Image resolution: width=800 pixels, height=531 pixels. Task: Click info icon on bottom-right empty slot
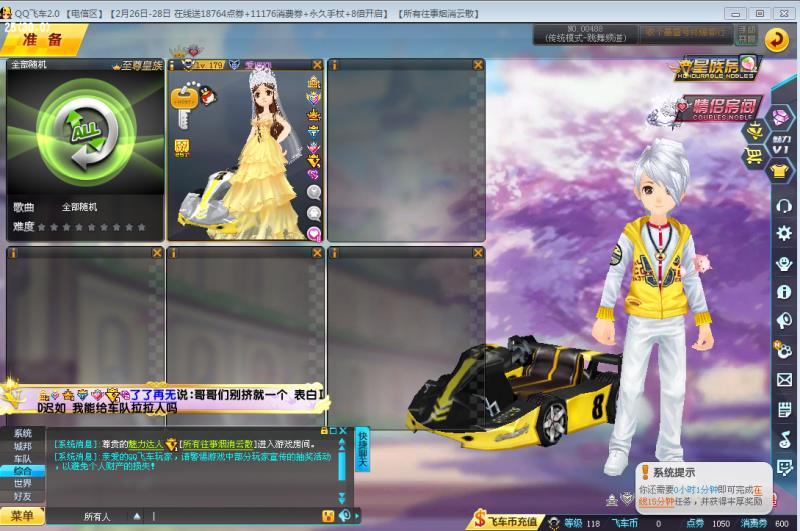(x=334, y=253)
